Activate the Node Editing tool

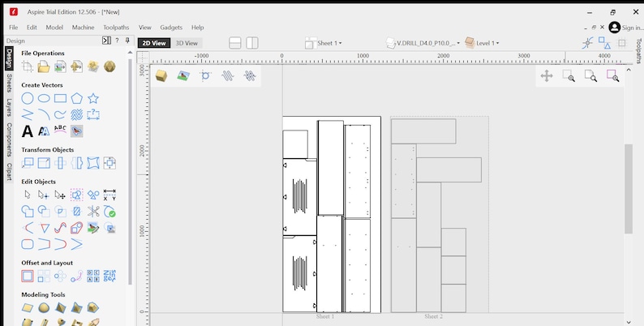click(x=44, y=195)
